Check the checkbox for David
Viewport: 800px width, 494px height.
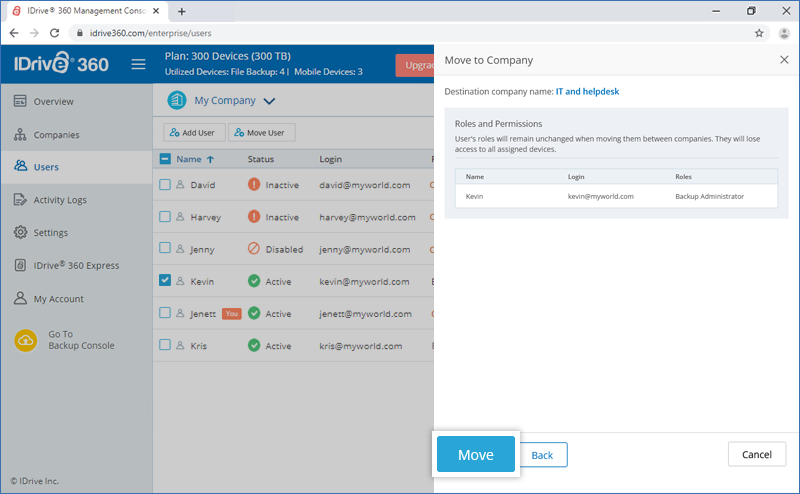coord(165,184)
